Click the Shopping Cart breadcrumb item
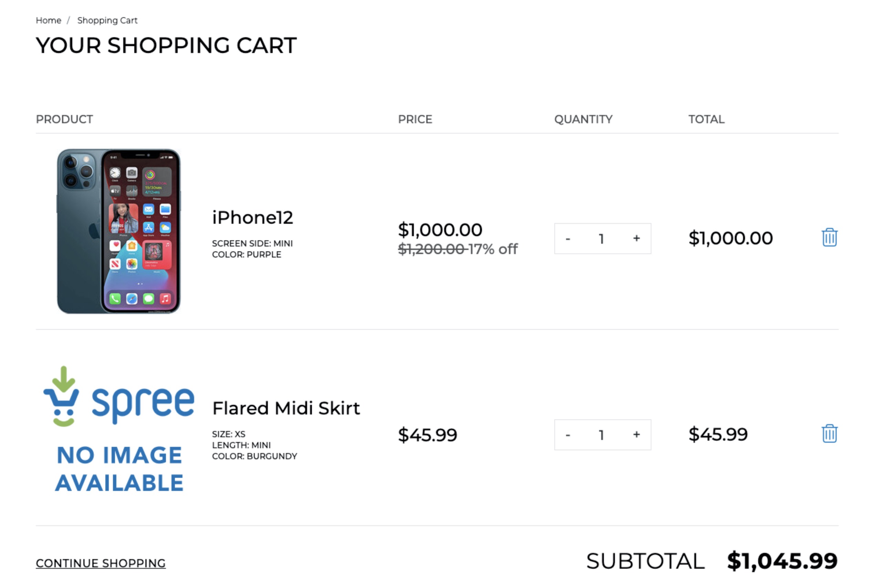Viewport: 889px width, 588px height. click(x=107, y=20)
